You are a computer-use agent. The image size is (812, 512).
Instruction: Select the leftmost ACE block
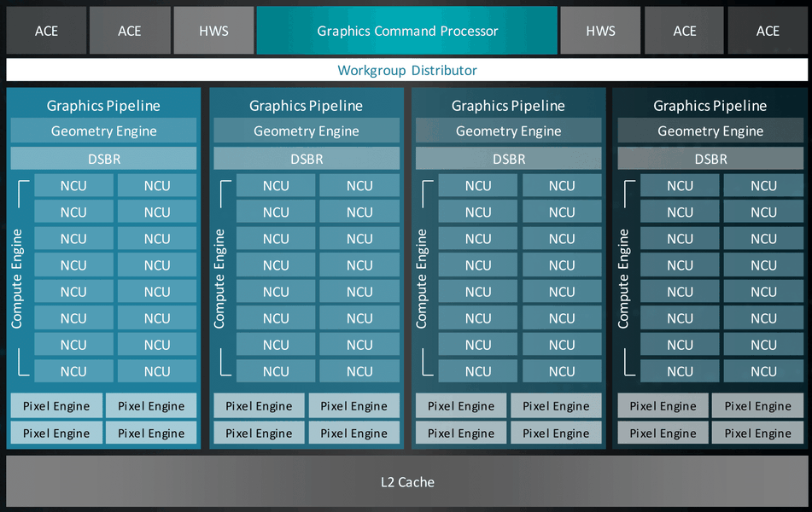[46, 31]
